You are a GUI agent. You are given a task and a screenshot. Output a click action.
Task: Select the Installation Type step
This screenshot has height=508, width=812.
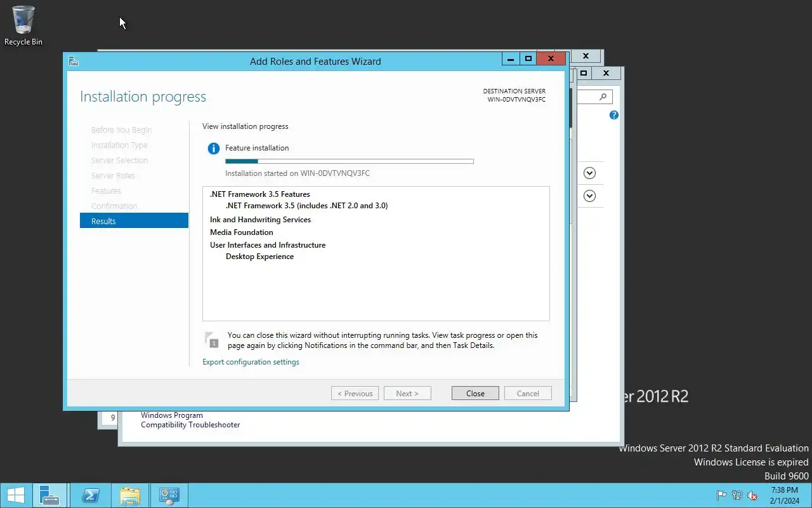119,145
